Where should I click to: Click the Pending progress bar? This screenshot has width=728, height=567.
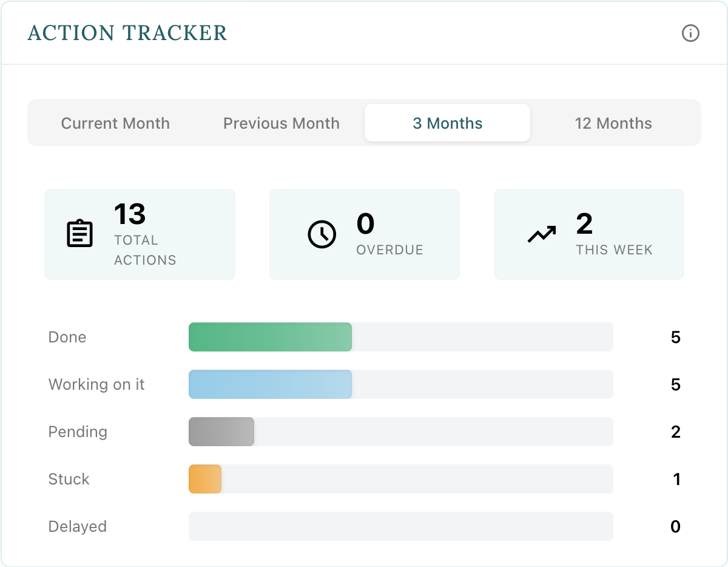[221, 432]
